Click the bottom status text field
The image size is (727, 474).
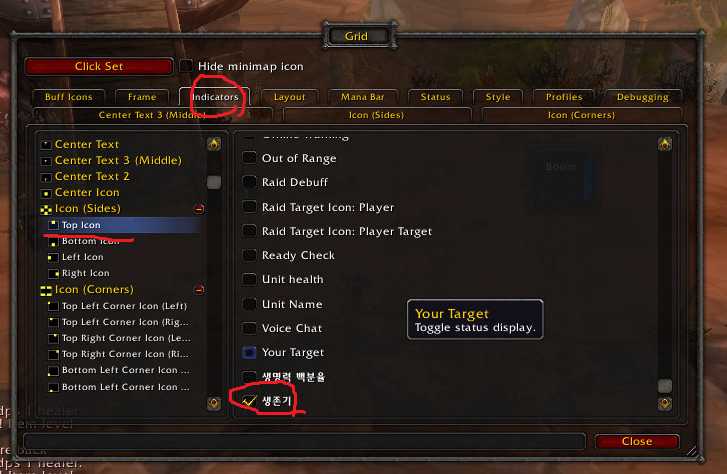[x=304, y=441]
